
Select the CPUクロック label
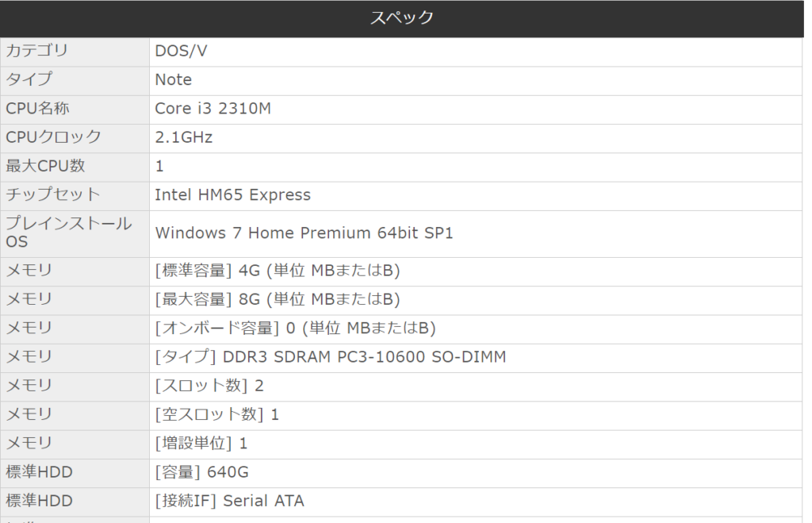53,137
